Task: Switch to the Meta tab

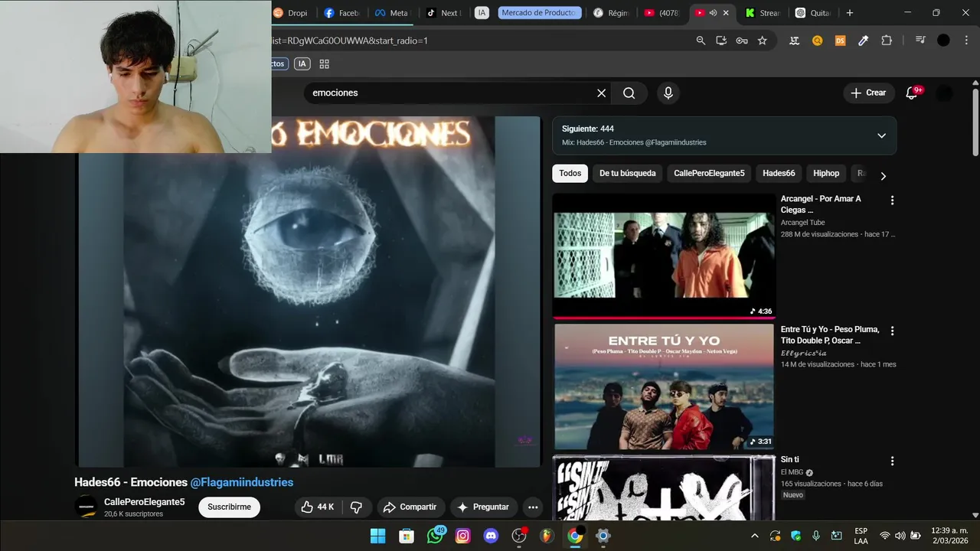Action: [x=391, y=13]
